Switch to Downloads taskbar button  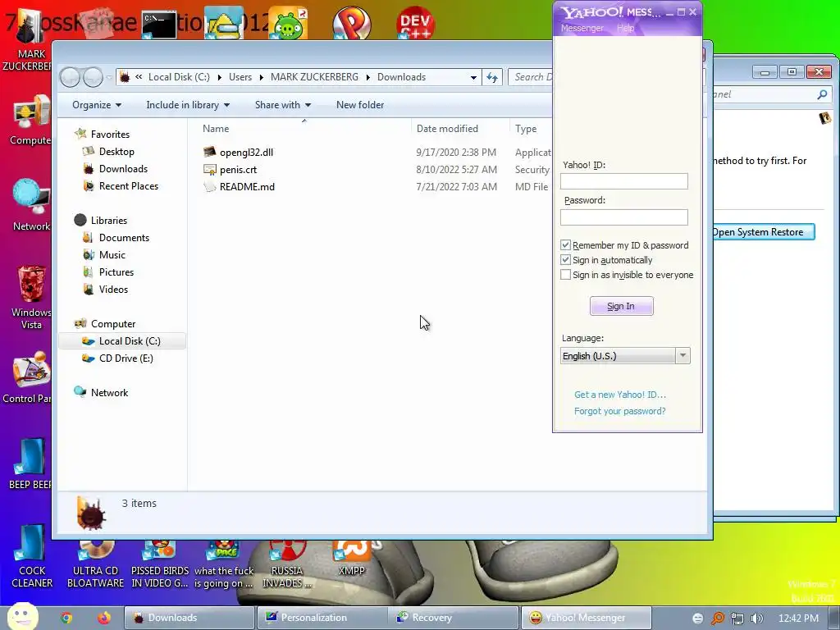click(x=189, y=618)
